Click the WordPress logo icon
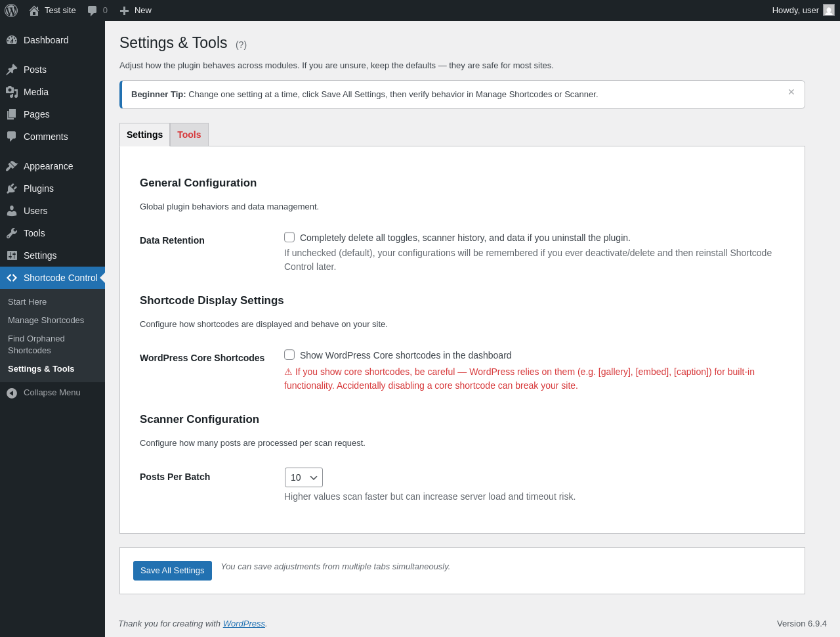Image resolution: width=840 pixels, height=637 pixels. (11, 11)
